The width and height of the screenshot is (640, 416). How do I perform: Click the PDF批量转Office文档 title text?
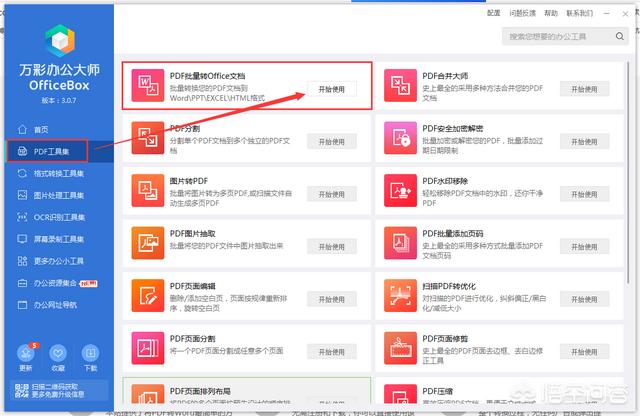coord(207,76)
